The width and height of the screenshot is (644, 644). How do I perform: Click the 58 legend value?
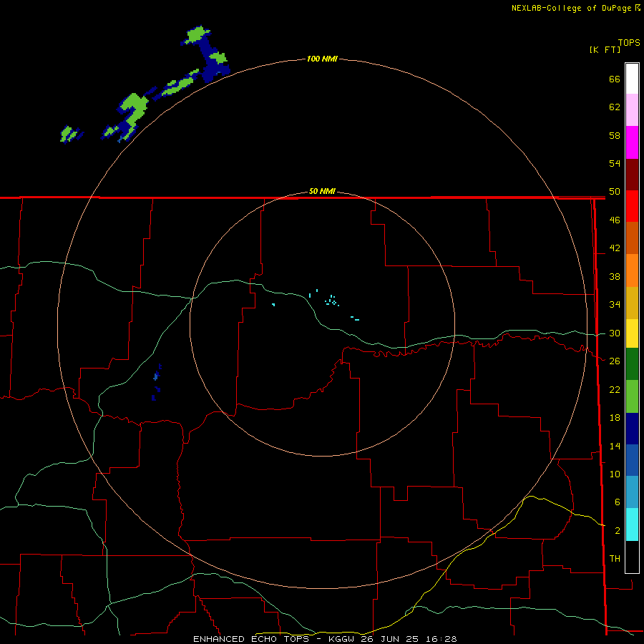coord(615,135)
